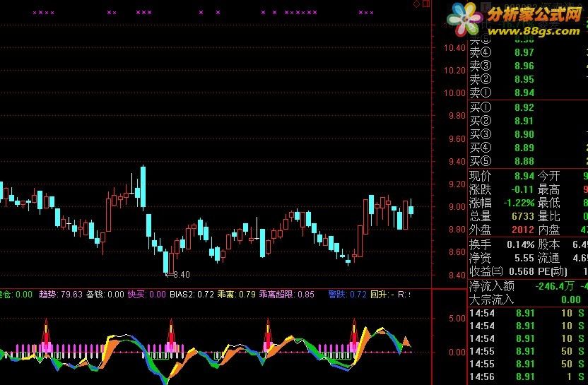Screen dimensions: 588x385
Task: Click the 换手 0.14% value
Action: pyautogui.click(x=520, y=245)
